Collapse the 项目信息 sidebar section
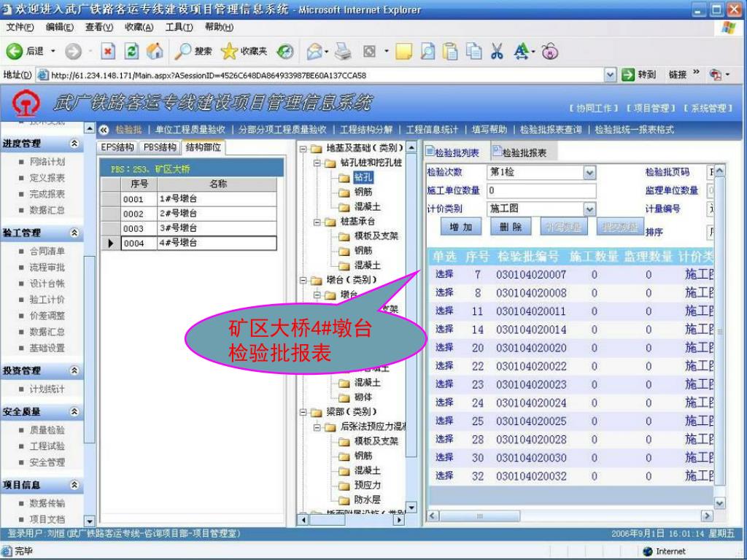The height and width of the screenshot is (560, 747). 74,485
